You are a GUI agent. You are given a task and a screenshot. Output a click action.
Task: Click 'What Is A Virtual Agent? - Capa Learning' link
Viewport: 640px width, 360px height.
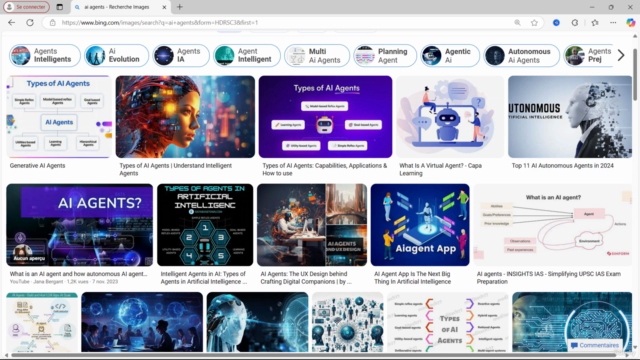point(440,169)
